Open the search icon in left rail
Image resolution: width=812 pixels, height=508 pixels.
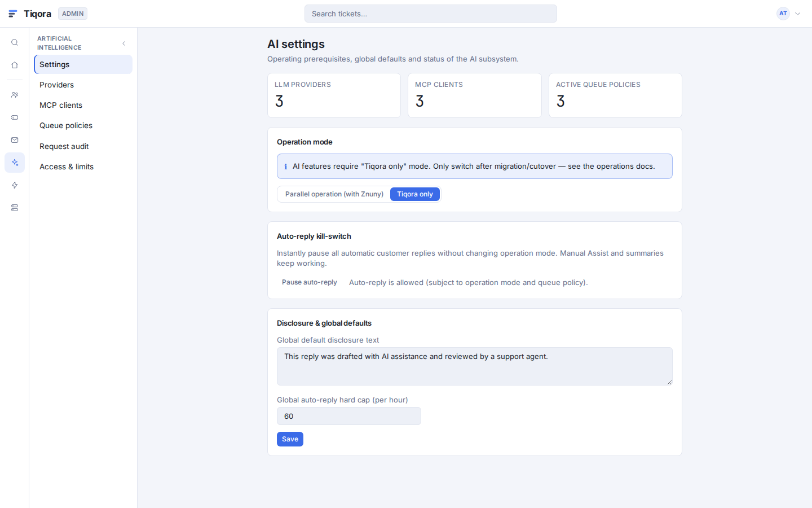[15, 43]
